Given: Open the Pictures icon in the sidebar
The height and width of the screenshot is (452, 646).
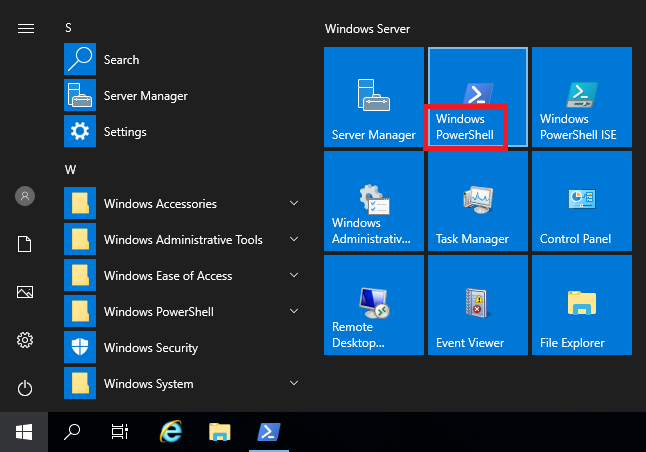Looking at the screenshot, I should click(x=25, y=292).
